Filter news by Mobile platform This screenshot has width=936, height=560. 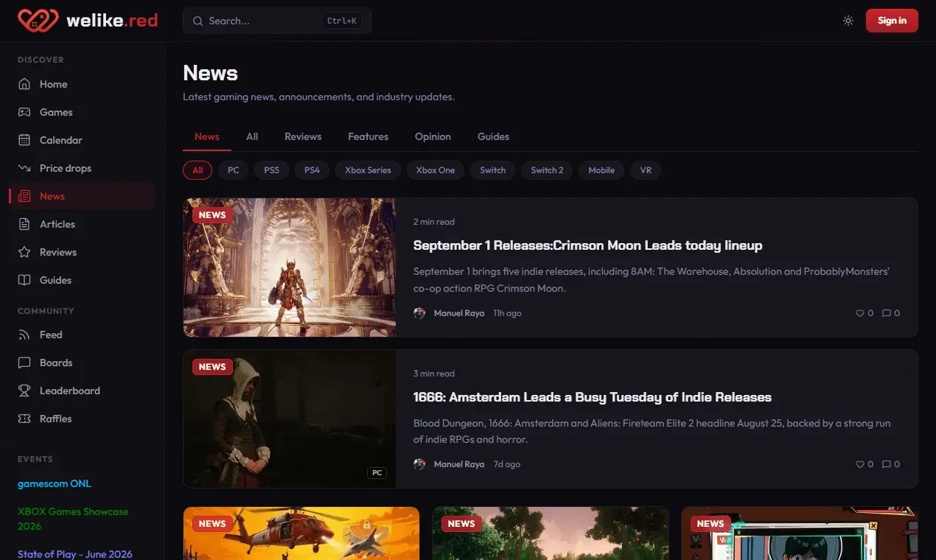click(x=601, y=170)
